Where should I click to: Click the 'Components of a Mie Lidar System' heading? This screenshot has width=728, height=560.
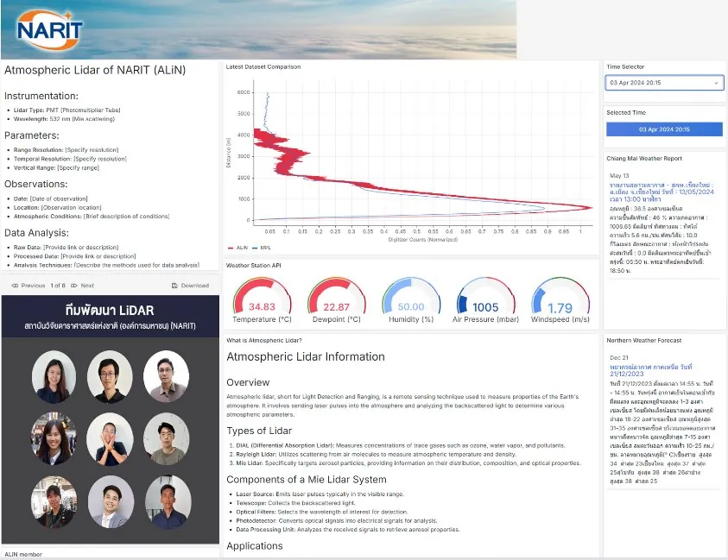pyautogui.click(x=307, y=480)
